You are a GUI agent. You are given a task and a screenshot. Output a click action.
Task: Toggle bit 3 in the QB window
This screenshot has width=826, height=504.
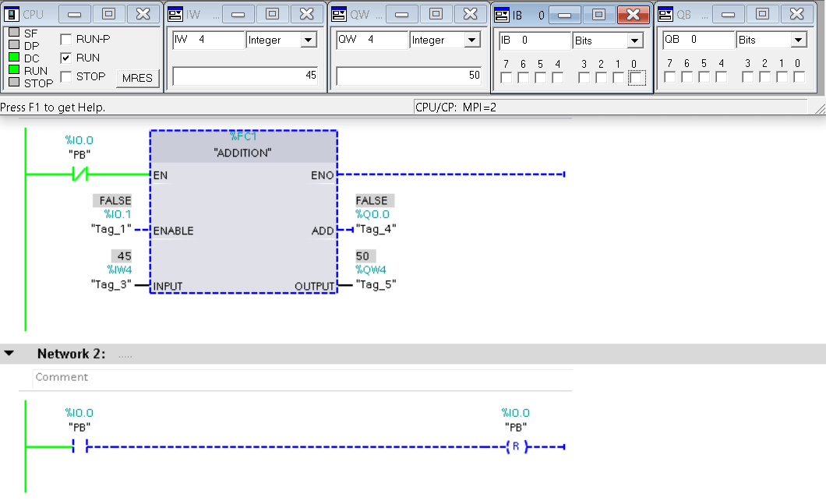(x=747, y=77)
